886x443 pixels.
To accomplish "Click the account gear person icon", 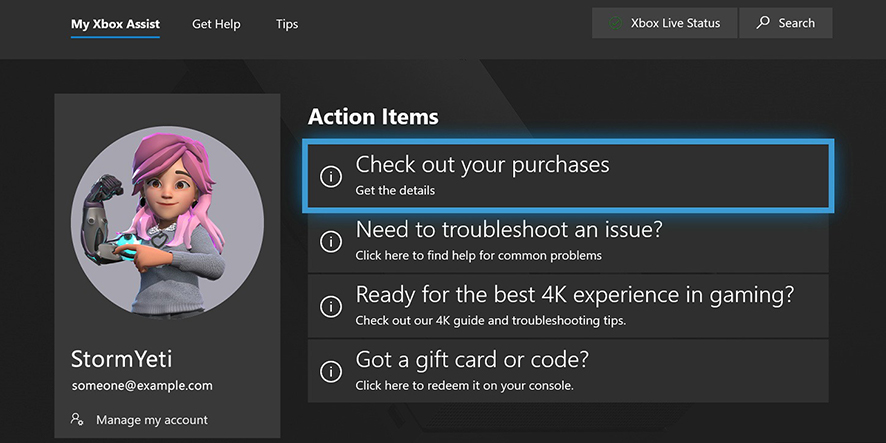I will [77, 419].
